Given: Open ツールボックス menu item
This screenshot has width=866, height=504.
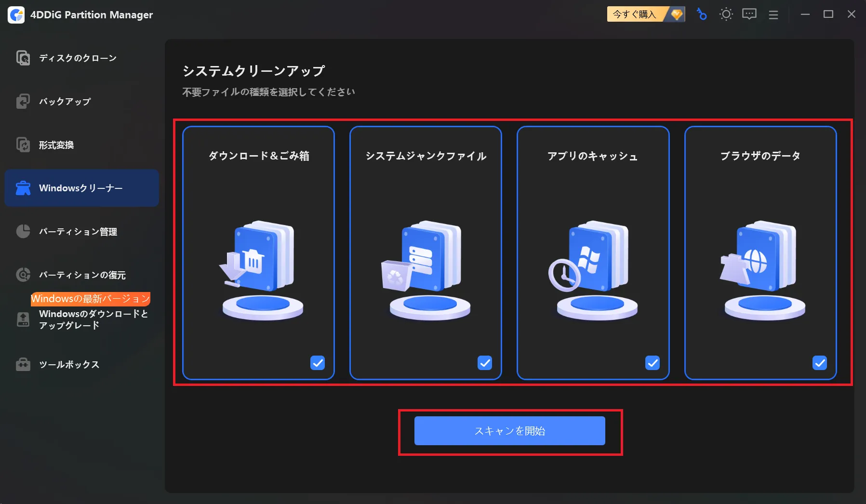Looking at the screenshot, I should point(81,364).
